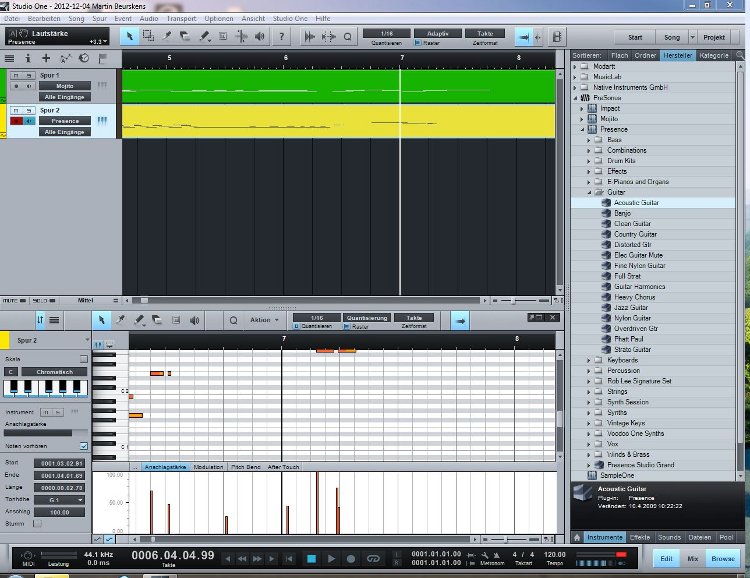
Task: Toggle autoscroll in the main arrange toolbar
Action: click(524, 37)
